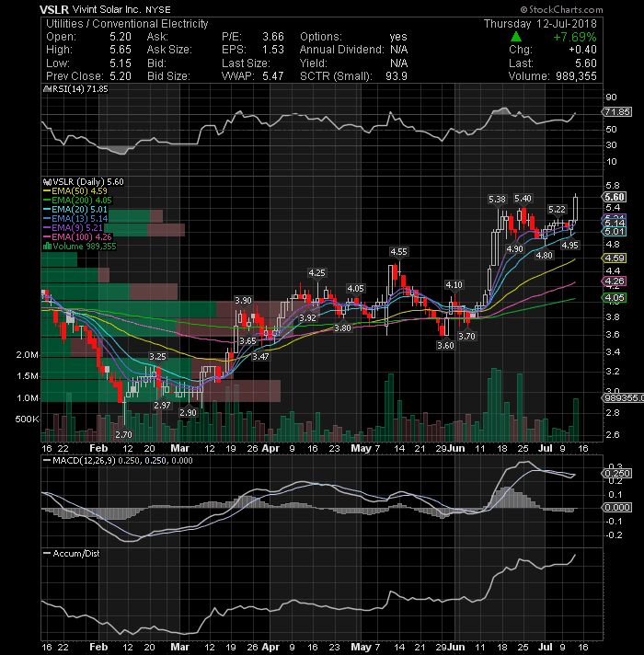Click the 5.38 peak price label
Screen dimensions: 644x655
coord(497,200)
